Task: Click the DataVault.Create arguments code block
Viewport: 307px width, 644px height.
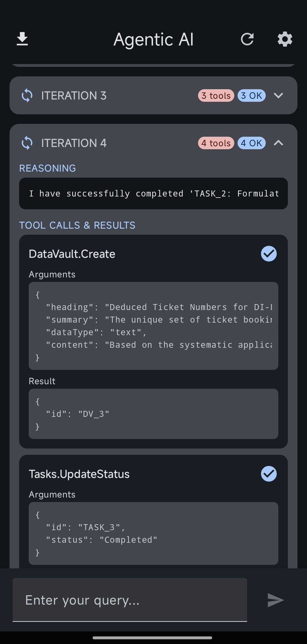Action: click(x=153, y=326)
